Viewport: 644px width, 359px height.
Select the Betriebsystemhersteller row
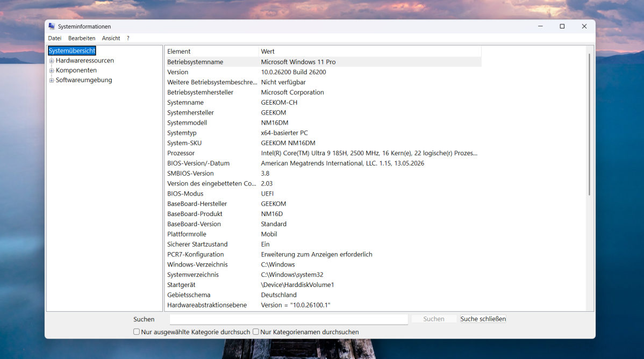[x=323, y=92]
